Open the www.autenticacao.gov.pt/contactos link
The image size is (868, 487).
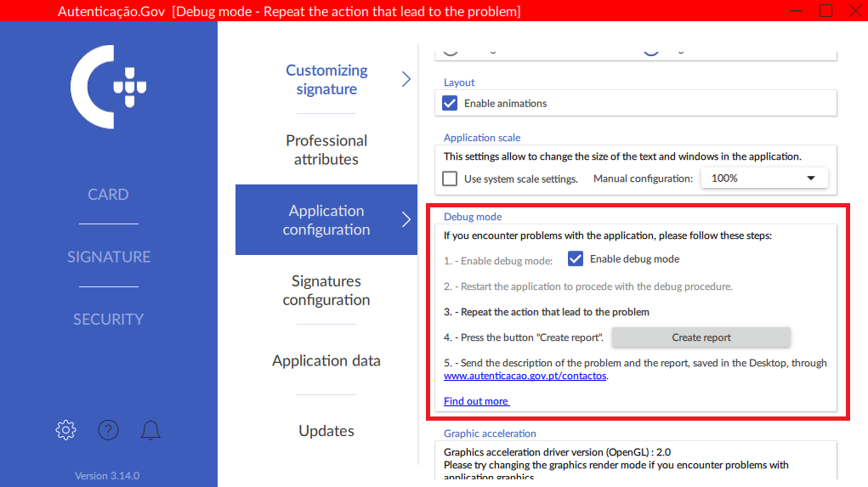click(x=525, y=376)
